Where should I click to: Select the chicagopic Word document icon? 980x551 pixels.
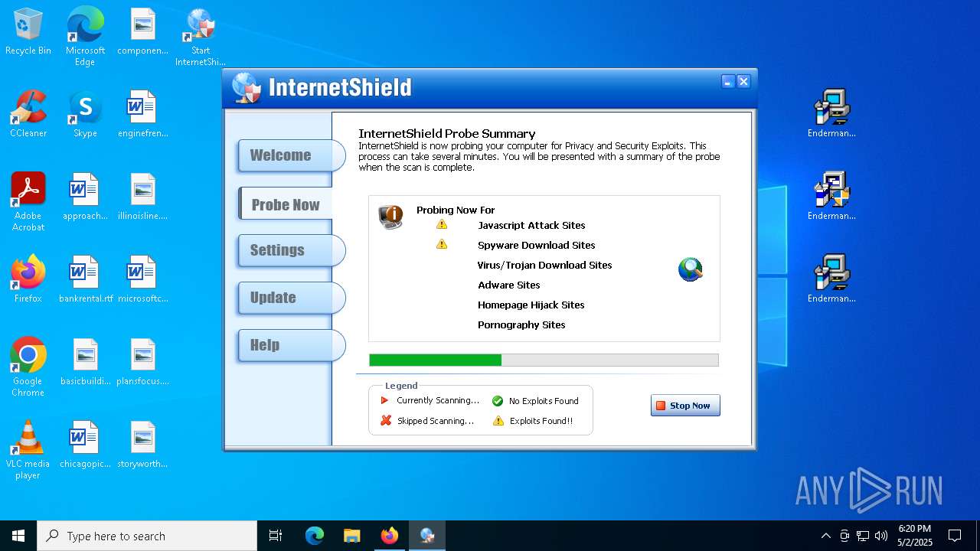coord(85,445)
